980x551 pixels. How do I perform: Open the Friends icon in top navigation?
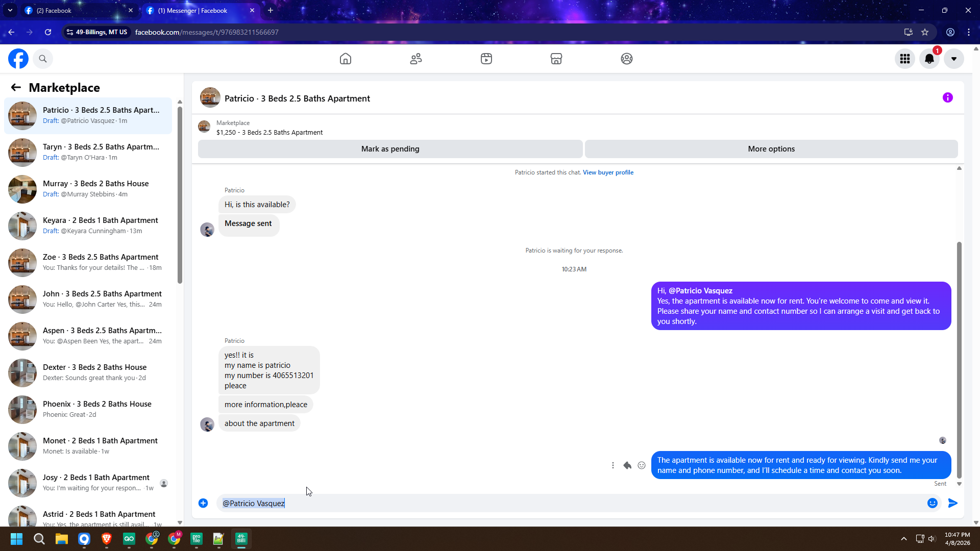416,59
